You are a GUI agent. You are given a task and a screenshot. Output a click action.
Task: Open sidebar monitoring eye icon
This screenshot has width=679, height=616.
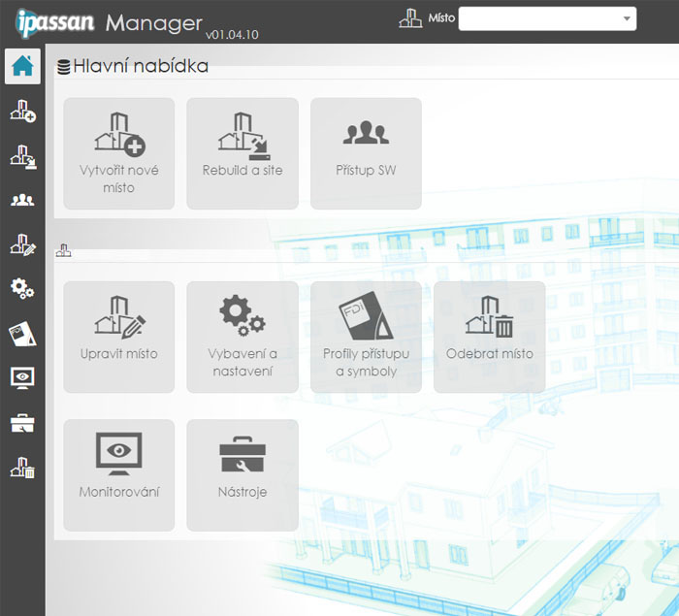22,378
